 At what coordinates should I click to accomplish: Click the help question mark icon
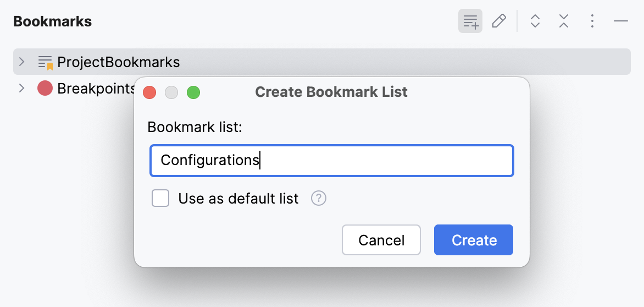319,198
